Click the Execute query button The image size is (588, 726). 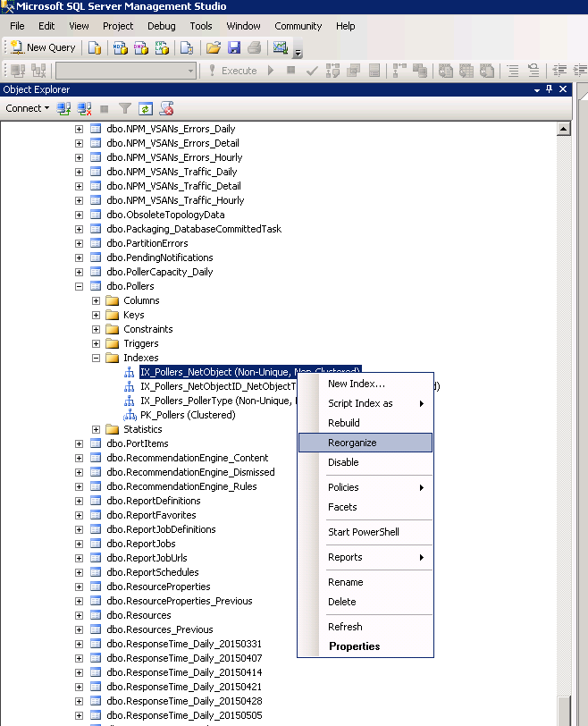233,71
